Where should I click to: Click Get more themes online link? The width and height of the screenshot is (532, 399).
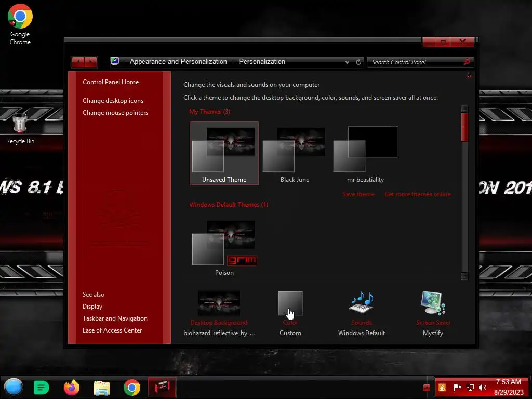(x=418, y=194)
